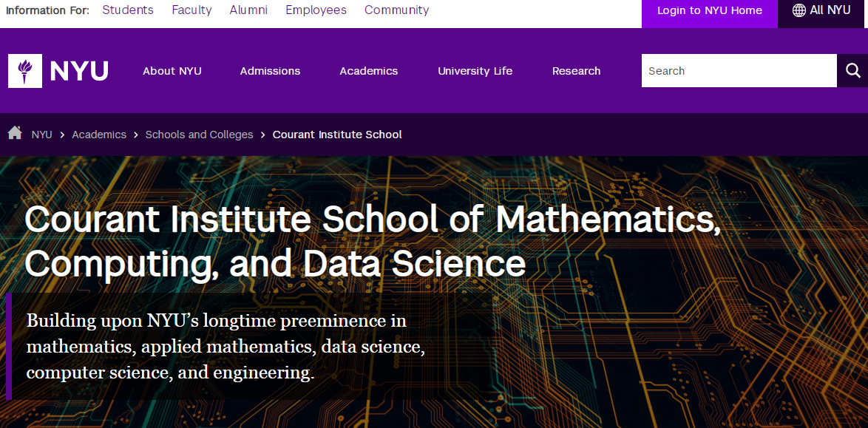Select the Alumni link

click(248, 10)
